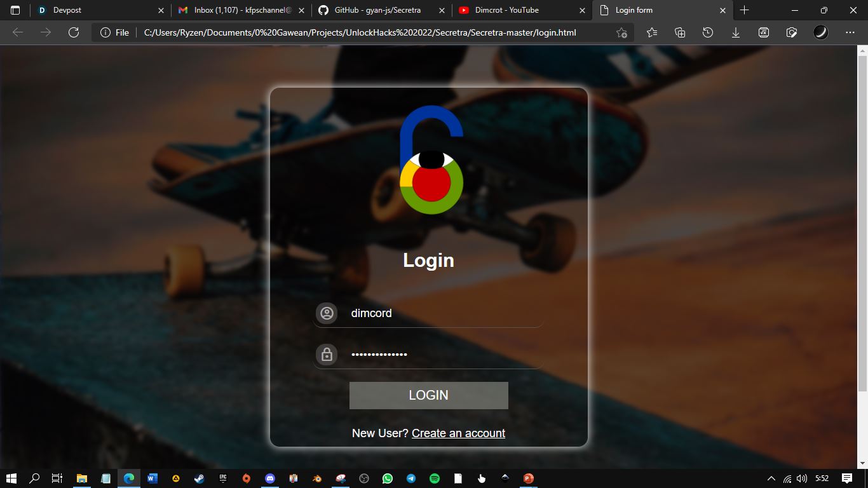Viewport: 868px width, 488px height.
Task: Open the Collections icon in Edge toolbar
Action: [x=680, y=32]
